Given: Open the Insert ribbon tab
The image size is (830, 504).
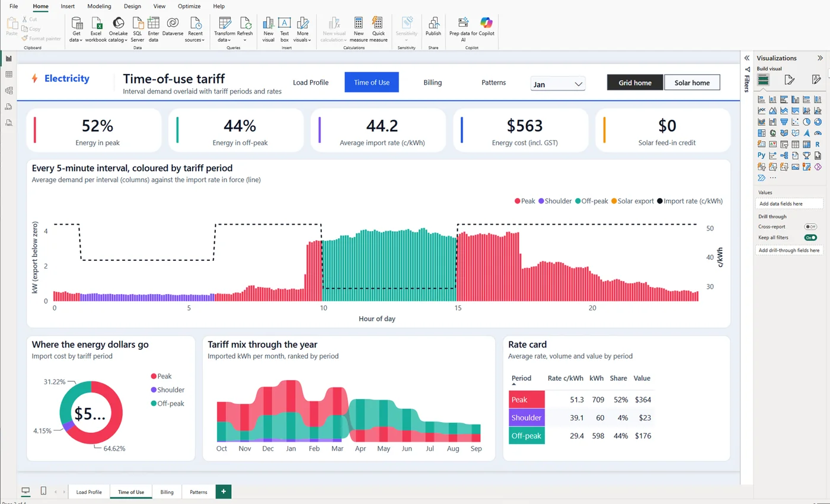Looking at the screenshot, I should click(x=68, y=6).
